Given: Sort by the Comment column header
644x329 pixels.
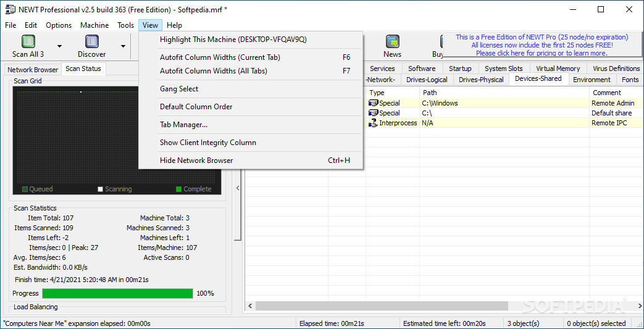Looking at the screenshot, I should 616,93.
